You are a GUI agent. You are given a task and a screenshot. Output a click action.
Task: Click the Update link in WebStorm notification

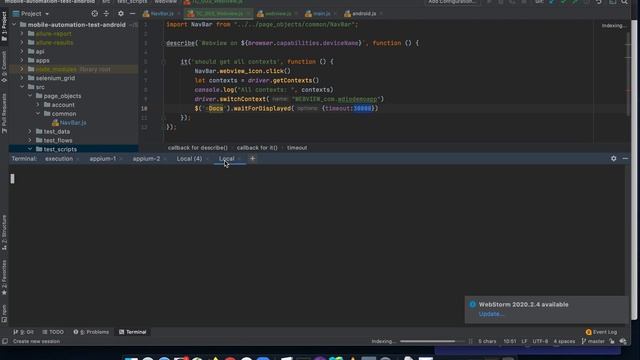pos(491,314)
